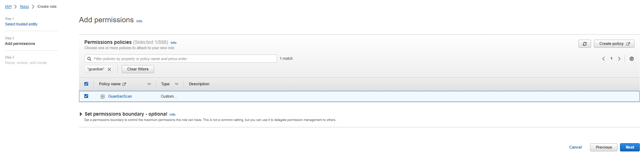Go to the previous page arrow
The height and width of the screenshot is (156, 644).
click(603, 59)
